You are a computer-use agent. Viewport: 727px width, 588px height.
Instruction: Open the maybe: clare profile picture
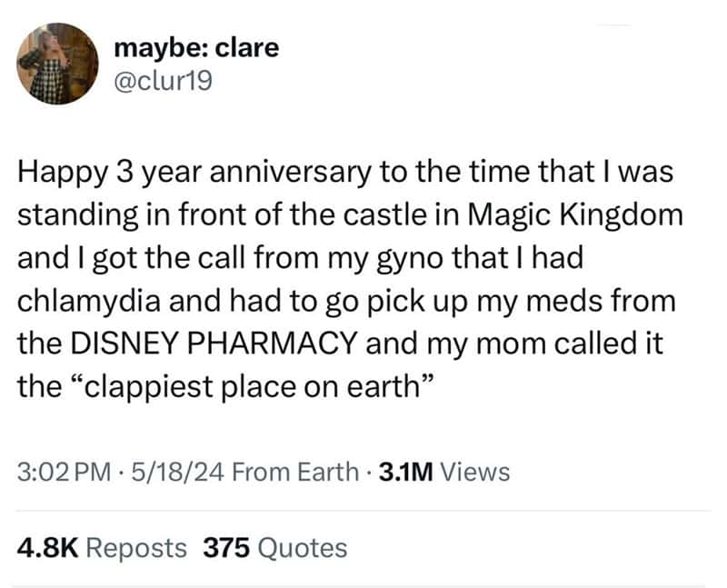coord(57,64)
